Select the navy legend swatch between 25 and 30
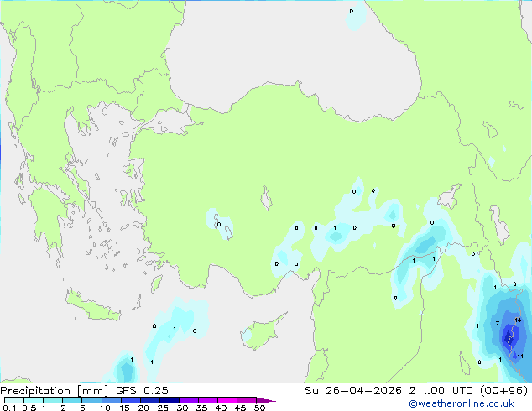 coord(170,400)
